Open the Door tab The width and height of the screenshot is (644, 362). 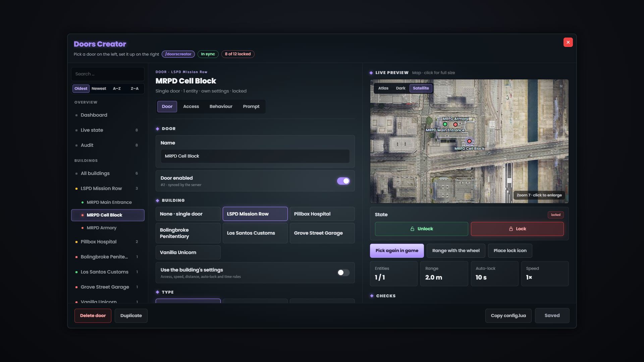[x=167, y=107]
